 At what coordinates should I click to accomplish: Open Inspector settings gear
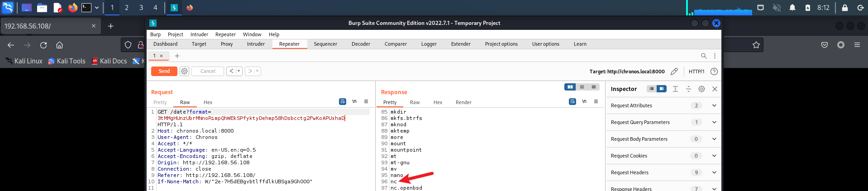point(701,89)
